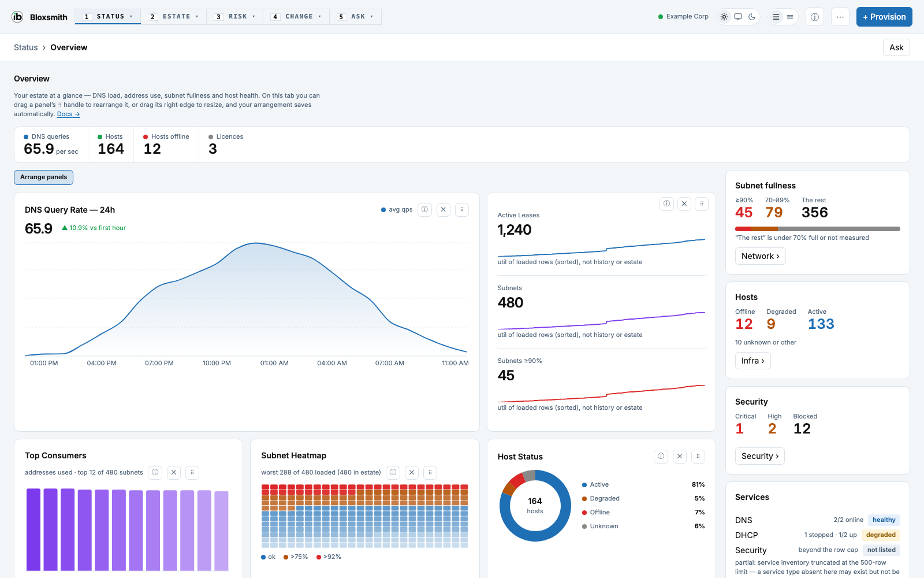Close the Active Leases panel

pos(684,203)
